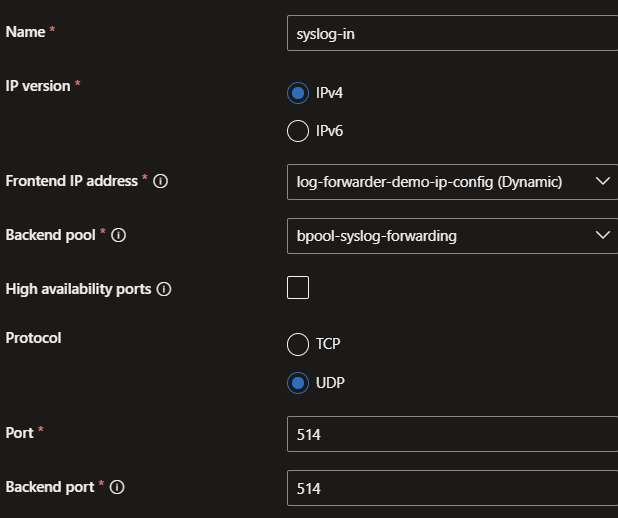Choose TCP as the protocol
This screenshot has width=618, height=518.
coord(297,345)
